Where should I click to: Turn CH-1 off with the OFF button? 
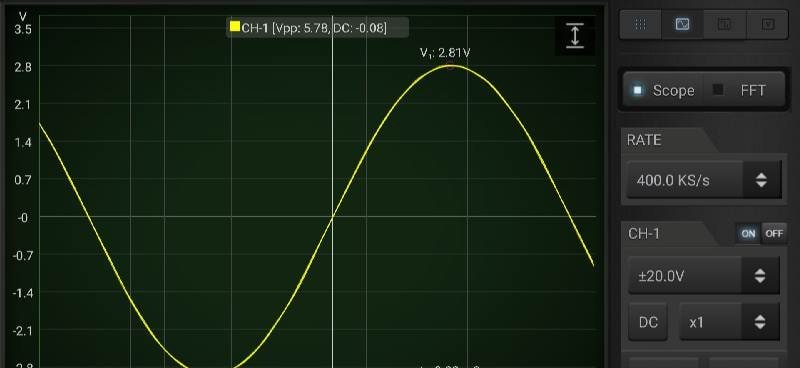774,233
